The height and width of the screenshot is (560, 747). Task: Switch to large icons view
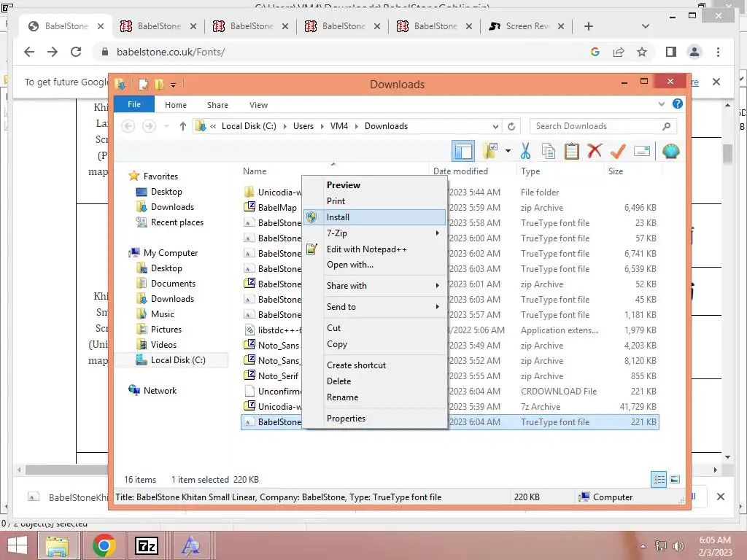[x=675, y=480]
